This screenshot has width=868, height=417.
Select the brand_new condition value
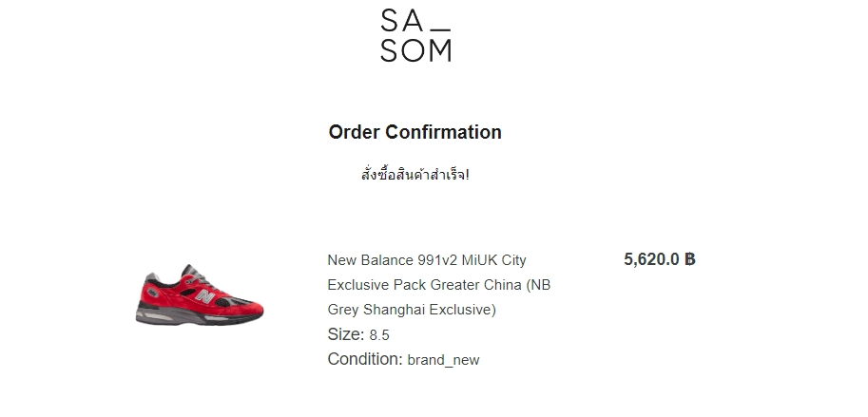click(443, 360)
